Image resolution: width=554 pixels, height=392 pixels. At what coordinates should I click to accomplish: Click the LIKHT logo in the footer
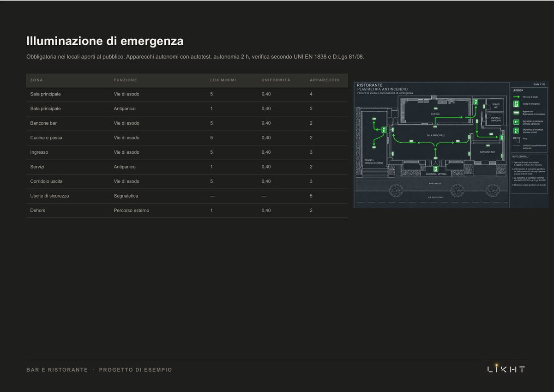pyautogui.click(x=506, y=368)
